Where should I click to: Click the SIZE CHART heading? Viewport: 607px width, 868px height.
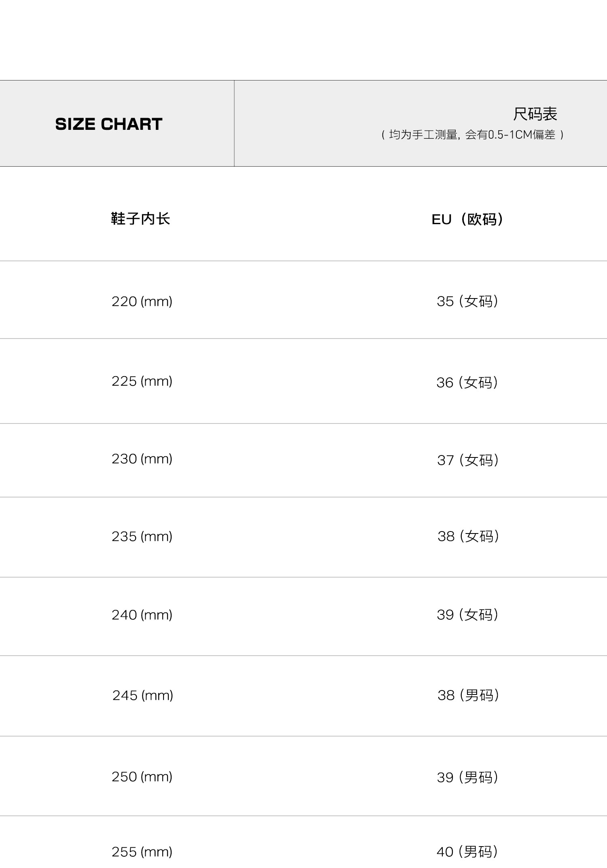[109, 124]
